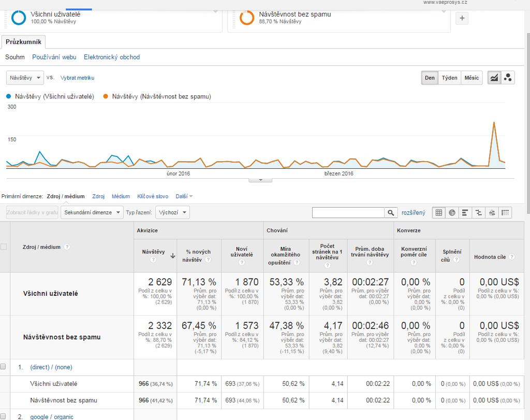Click the Konverze column group header

click(x=409, y=230)
